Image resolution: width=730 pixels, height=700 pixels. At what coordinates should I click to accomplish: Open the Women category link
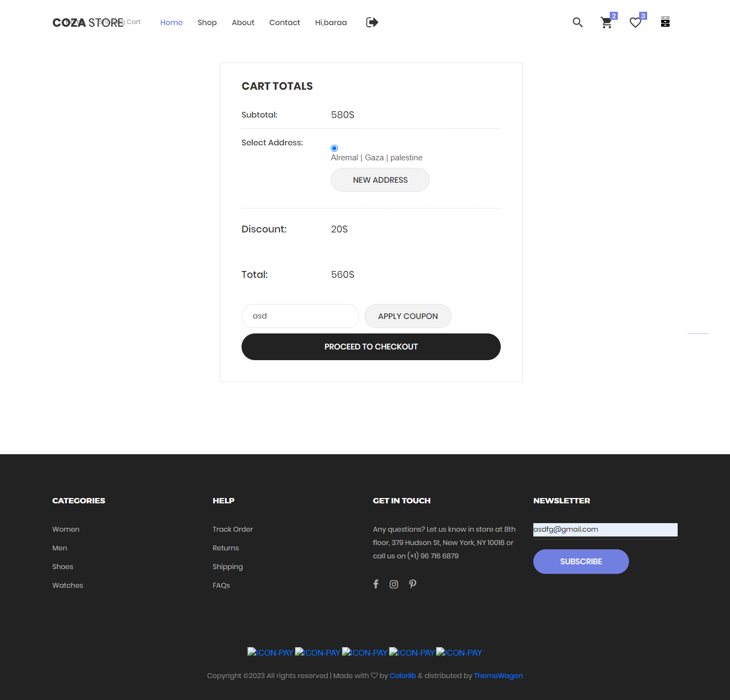pyautogui.click(x=66, y=530)
